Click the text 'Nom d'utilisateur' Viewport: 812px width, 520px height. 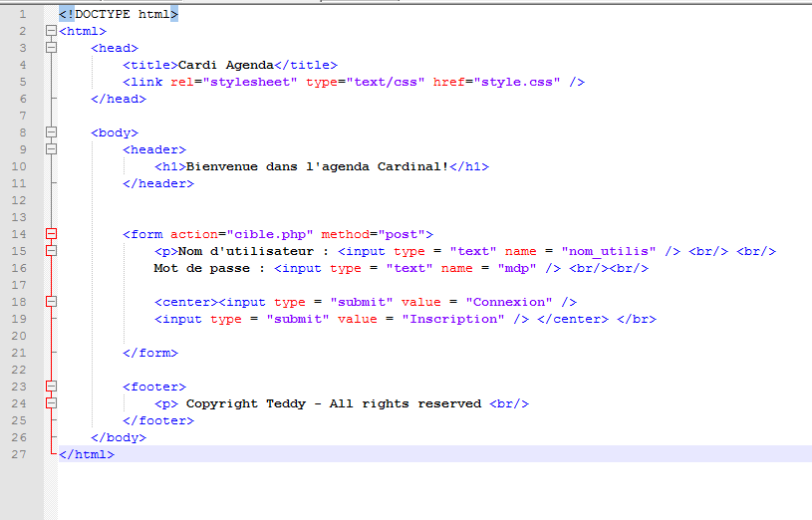(x=246, y=251)
